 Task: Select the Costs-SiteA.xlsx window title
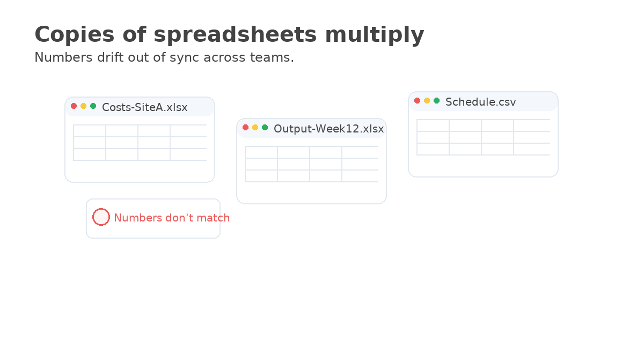144,107
